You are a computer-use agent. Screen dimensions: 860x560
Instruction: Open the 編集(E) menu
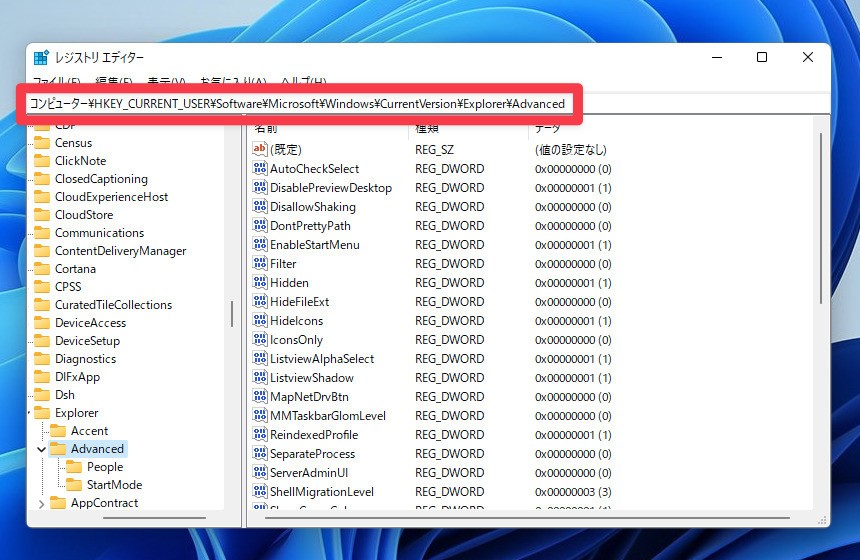(114, 81)
